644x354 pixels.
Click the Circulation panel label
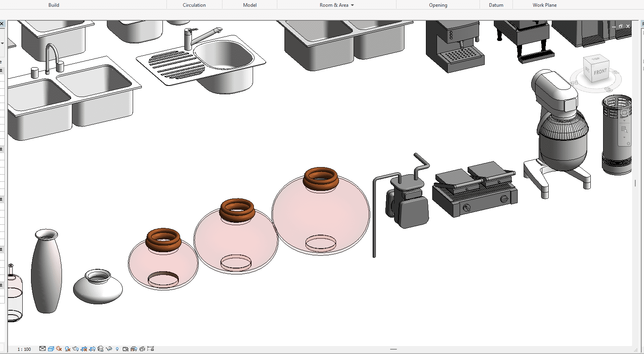click(x=194, y=5)
